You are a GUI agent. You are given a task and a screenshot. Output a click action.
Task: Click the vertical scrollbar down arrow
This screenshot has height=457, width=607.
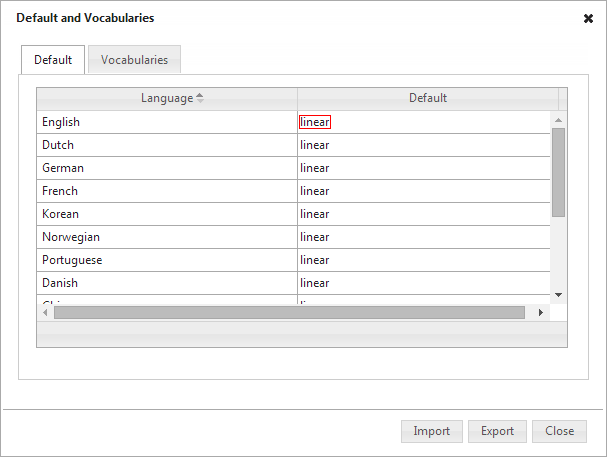pos(558,295)
